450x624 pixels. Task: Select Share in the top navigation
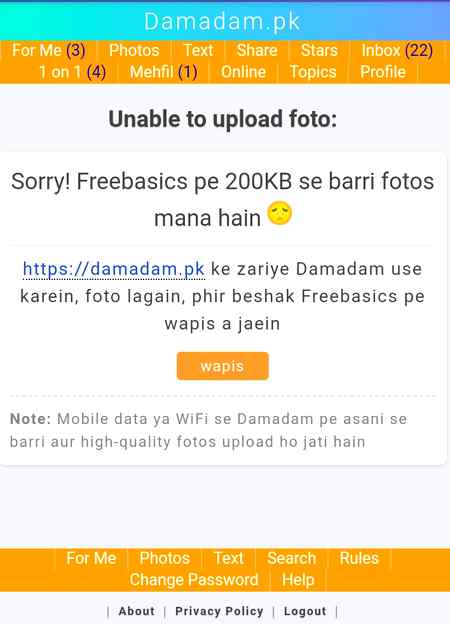point(257,51)
